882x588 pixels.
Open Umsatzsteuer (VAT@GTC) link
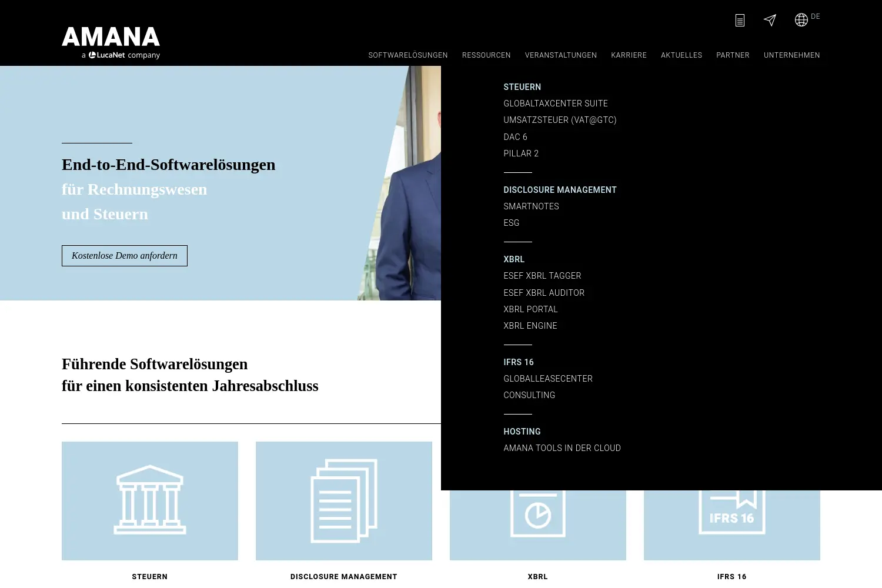[560, 120]
